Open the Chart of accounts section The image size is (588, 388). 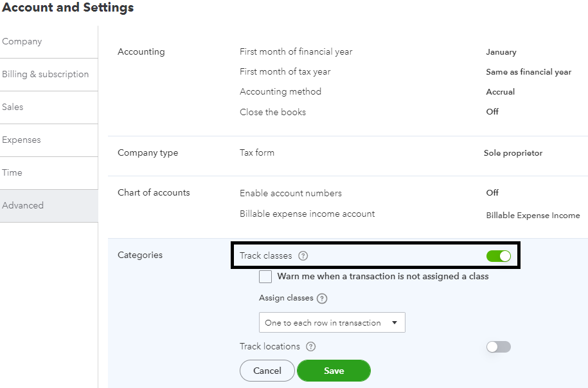(x=154, y=193)
